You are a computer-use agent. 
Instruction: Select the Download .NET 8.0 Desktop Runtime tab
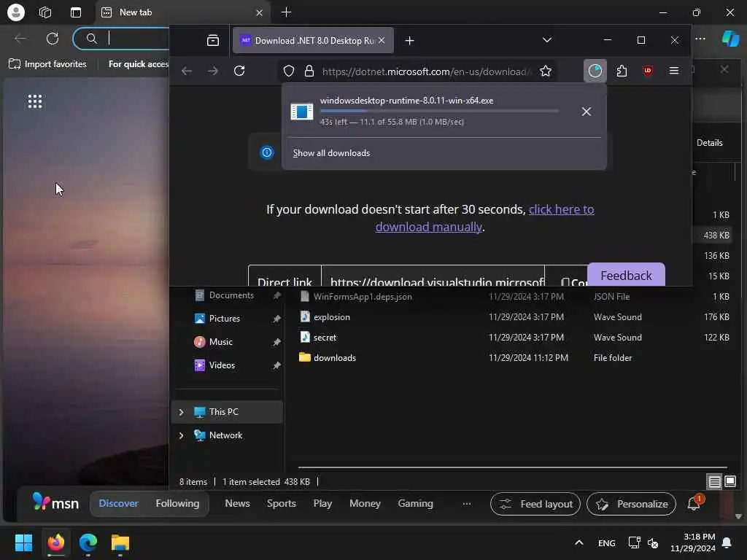(x=313, y=41)
